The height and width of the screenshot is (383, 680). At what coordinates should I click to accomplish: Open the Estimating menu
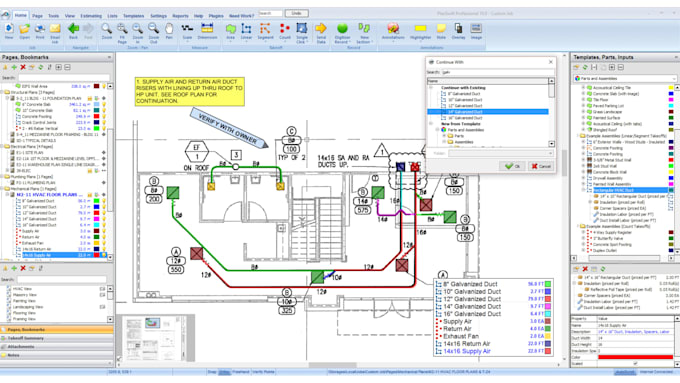tap(91, 16)
